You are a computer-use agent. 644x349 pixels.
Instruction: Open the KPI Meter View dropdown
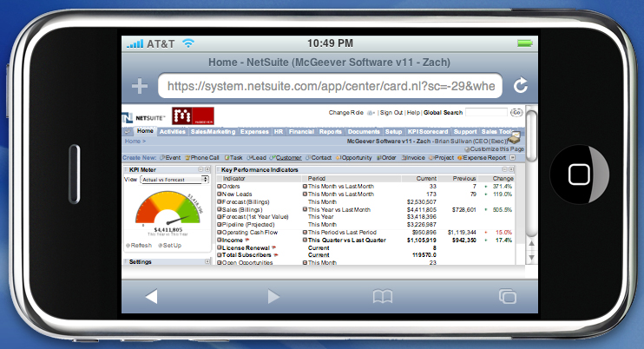[x=174, y=180]
